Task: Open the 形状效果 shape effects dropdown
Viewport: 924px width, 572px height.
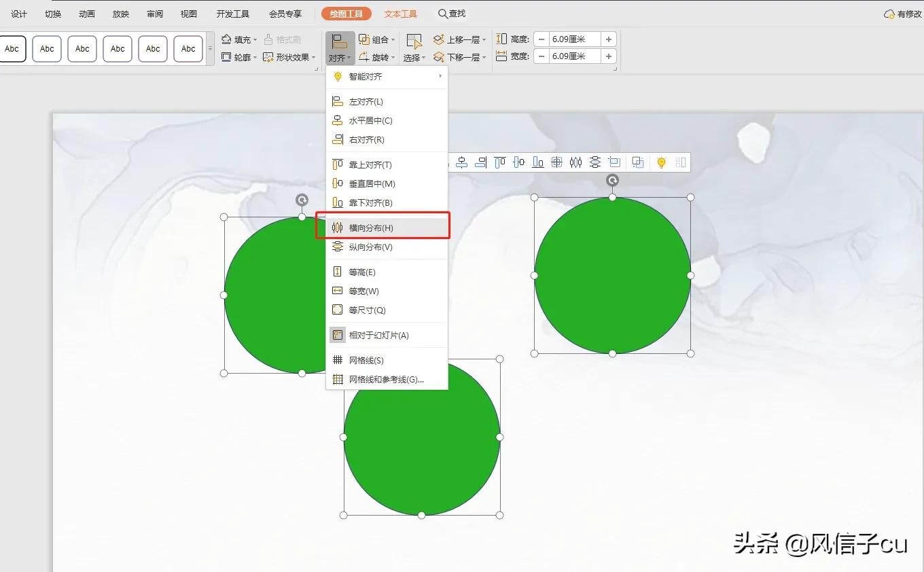Action: coord(289,58)
